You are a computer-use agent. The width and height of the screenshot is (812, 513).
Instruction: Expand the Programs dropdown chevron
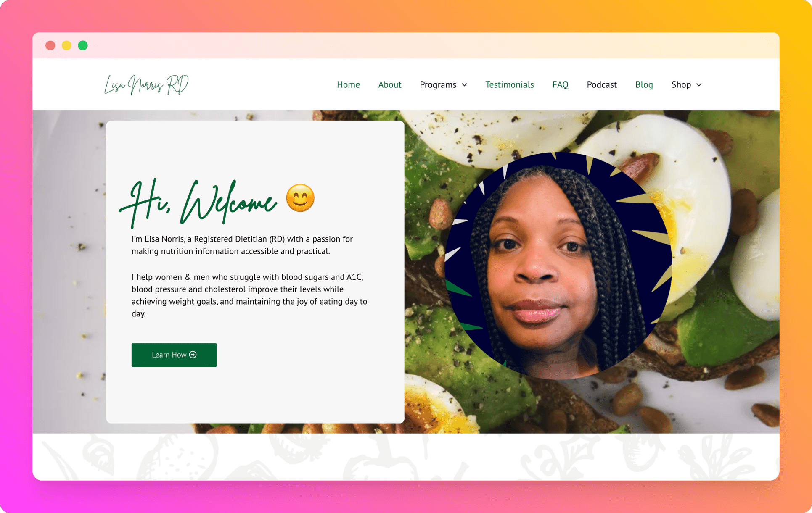coord(464,85)
